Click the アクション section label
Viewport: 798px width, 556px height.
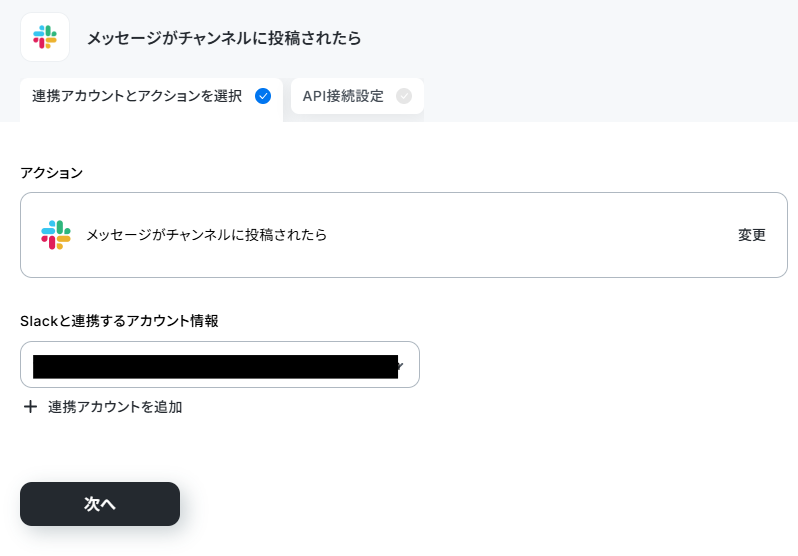pyautogui.click(x=51, y=173)
